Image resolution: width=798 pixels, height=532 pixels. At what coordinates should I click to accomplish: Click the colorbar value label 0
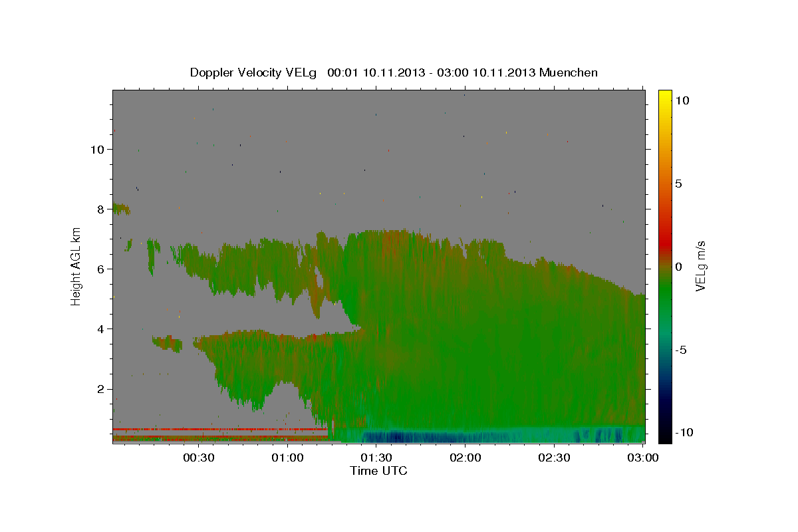678,267
